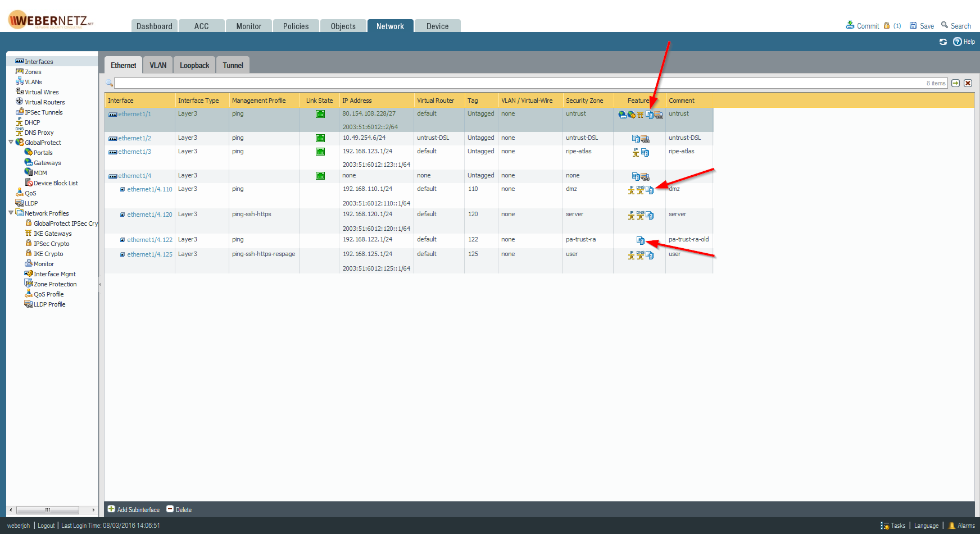This screenshot has height=534, width=980.
Task: Click the Delete button at the bottom
Action: pyautogui.click(x=179, y=509)
